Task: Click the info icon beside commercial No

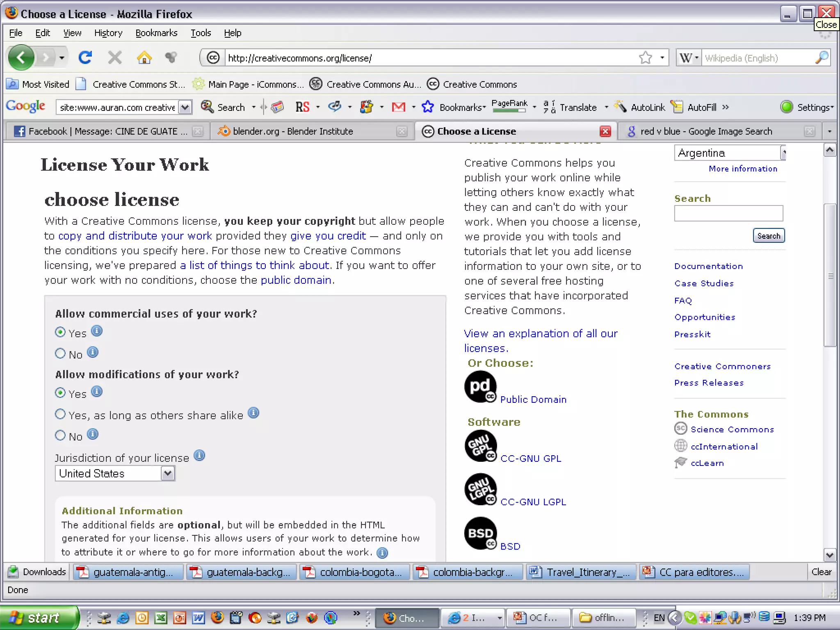Action: click(93, 352)
